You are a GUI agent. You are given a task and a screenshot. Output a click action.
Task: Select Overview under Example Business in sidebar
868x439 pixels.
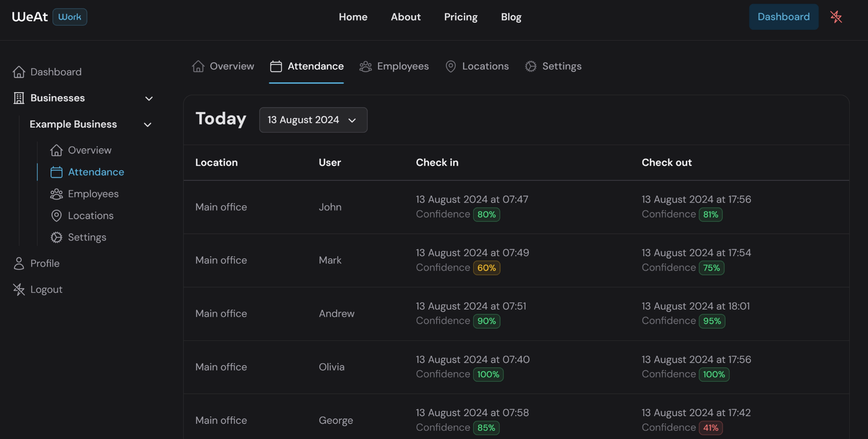[x=89, y=150]
